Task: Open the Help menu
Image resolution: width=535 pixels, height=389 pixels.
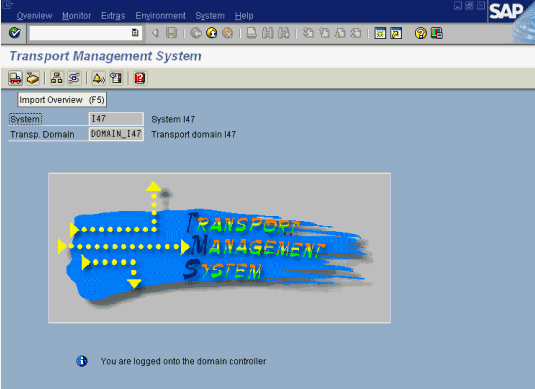Action: [x=244, y=16]
